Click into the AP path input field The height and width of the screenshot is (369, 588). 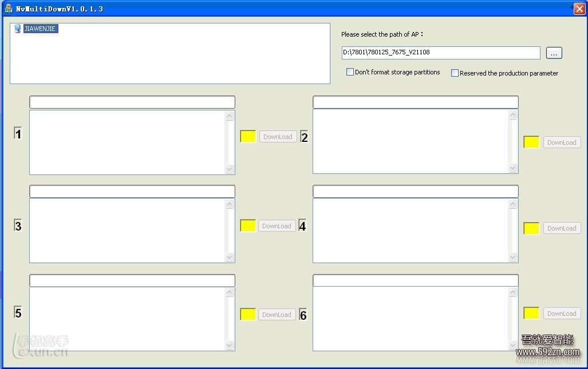point(440,53)
